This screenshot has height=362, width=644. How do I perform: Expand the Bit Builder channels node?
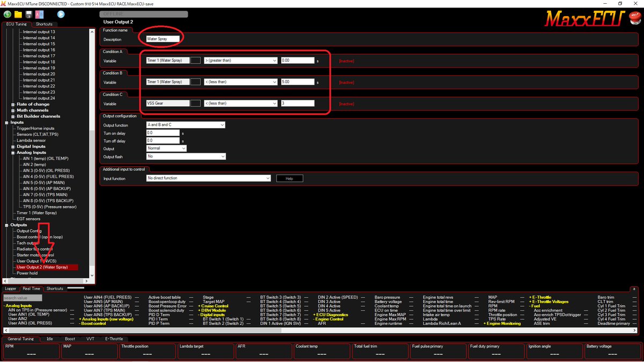[13, 116]
